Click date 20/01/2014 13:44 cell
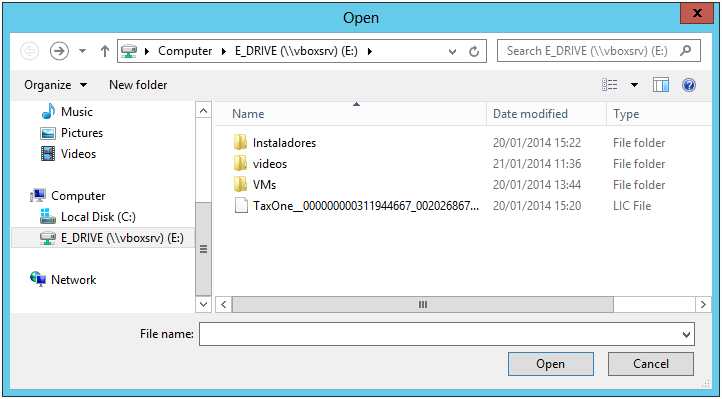This screenshot has width=722, height=399. 537,185
